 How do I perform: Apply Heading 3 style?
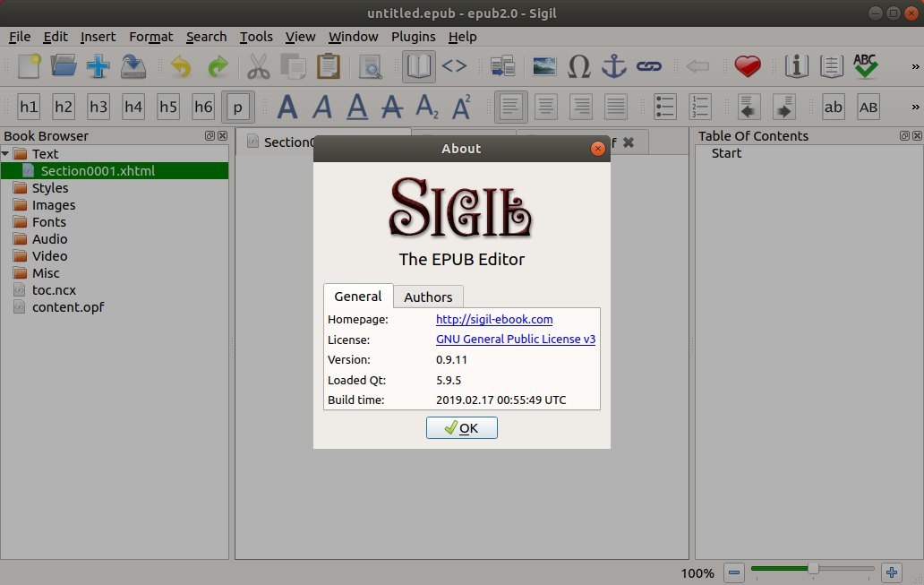98,107
